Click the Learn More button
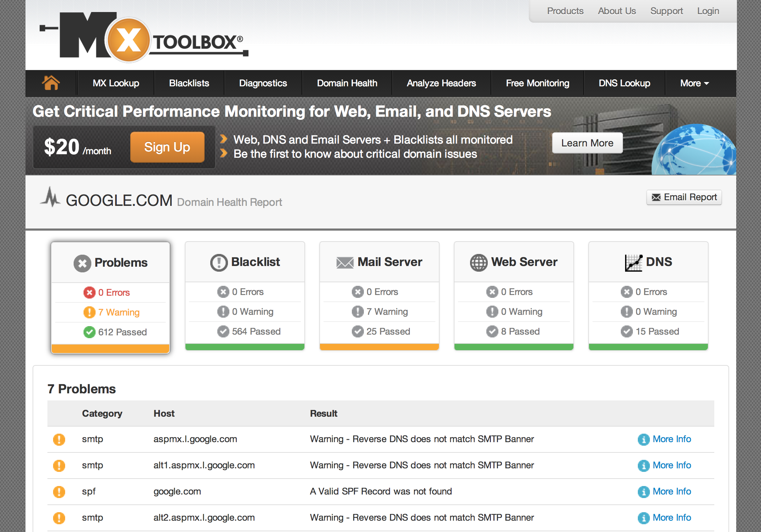Screen dimensions: 761x532 pyautogui.click(x=587, y=143)
